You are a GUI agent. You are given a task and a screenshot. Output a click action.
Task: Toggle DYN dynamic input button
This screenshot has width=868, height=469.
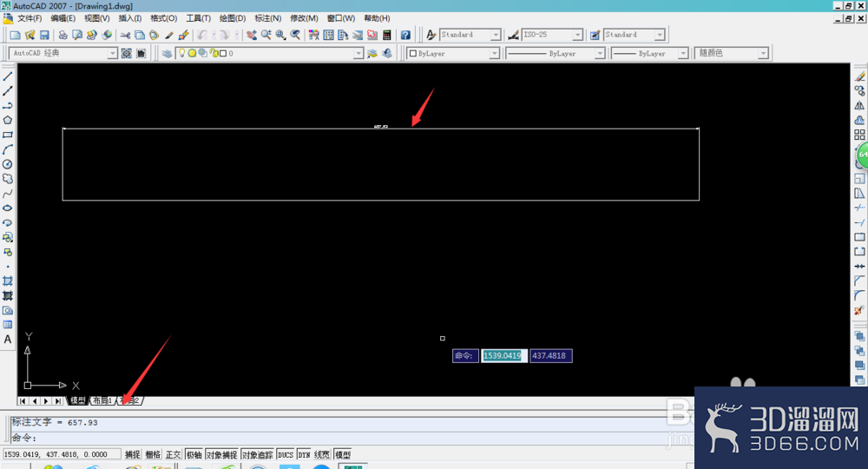coord(304,454)
